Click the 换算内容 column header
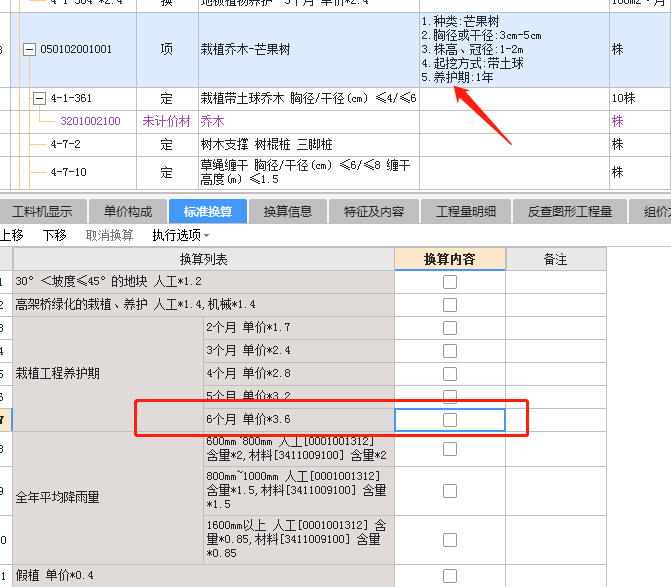The height and width of the screenshot is (587, 671). tap(450, 259)
